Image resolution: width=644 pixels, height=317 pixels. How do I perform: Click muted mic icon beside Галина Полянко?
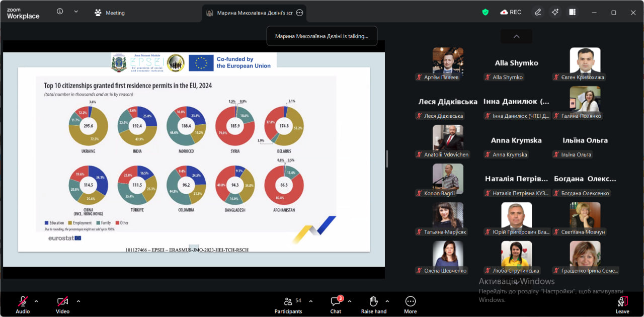point(556,116)
